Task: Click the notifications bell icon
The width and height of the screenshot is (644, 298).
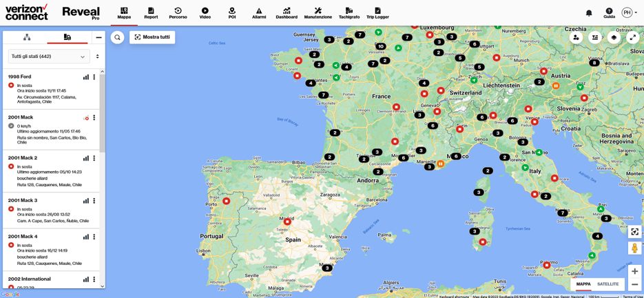Action: [589, 12]
